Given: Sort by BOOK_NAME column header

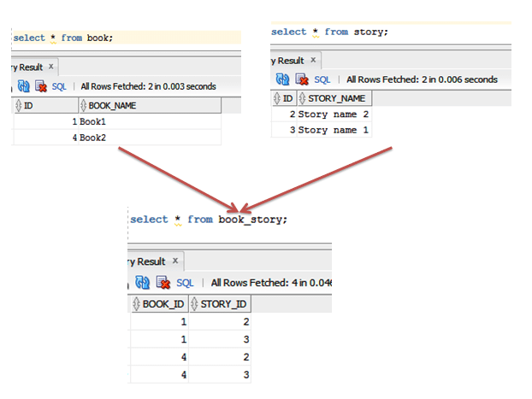Looking at the screenshot, I should [111, 106].
